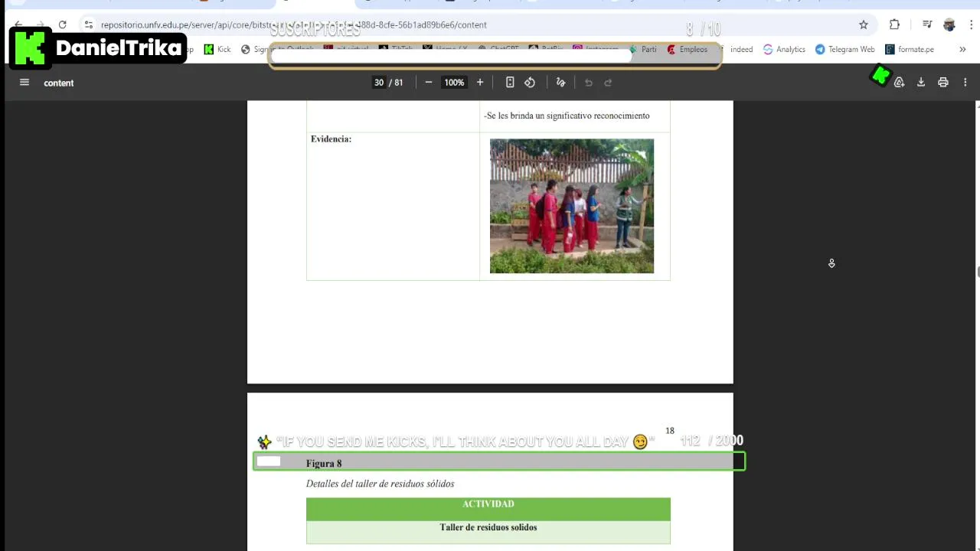This screenshot has height=551, width=980.
Task: Show more bookmarks with double chevron
Action: point(962,49)
